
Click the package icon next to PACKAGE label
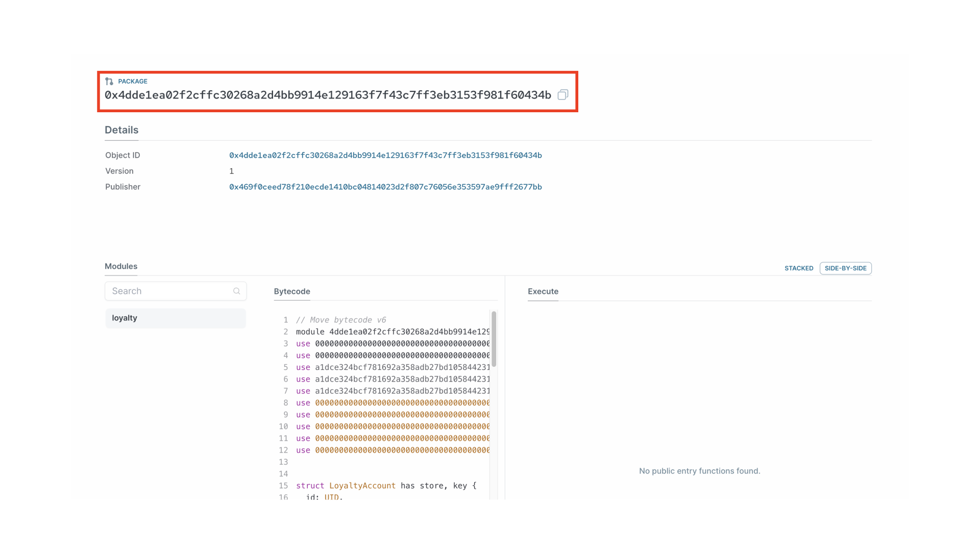(x=109, y=82)
